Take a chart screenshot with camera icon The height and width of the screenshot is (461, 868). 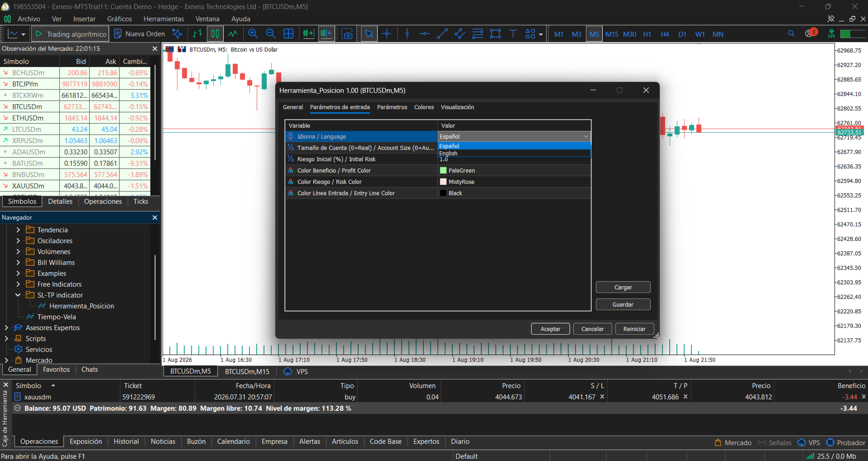coord(347,34)
